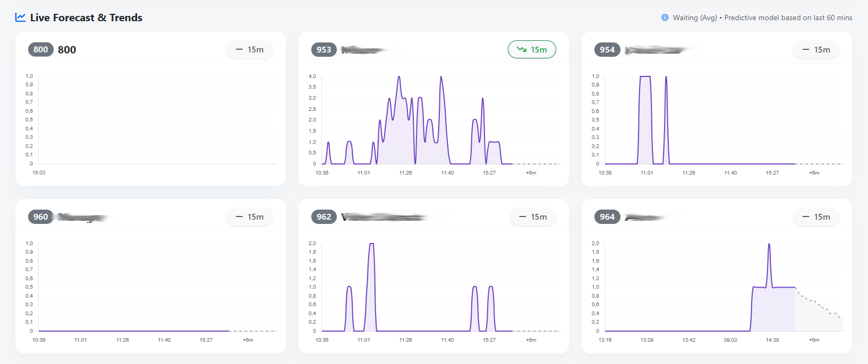868x364 pixels.
Task: Click the 962 queue number badge
Action: tap(324, 216)
